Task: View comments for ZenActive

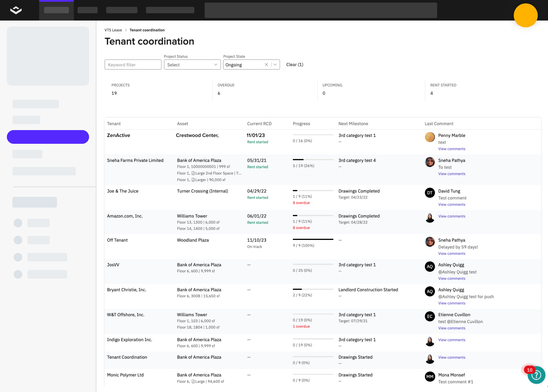Action: 452,149
